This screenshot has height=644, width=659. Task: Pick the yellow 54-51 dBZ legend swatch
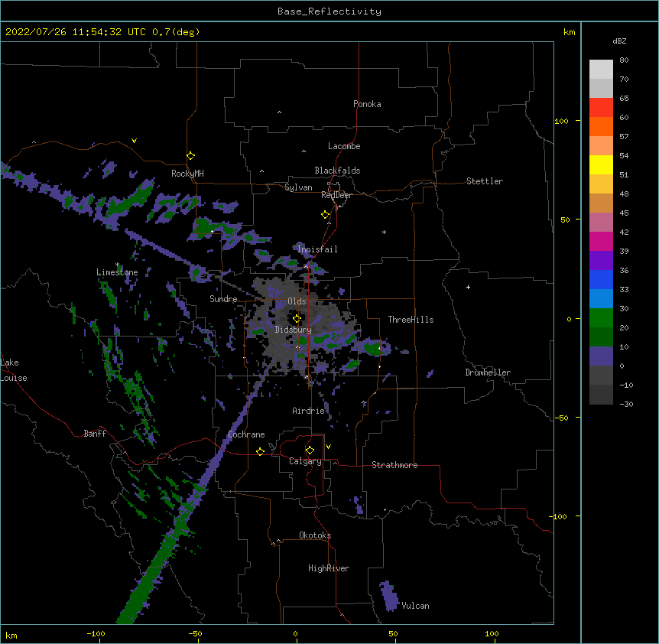[x=601, y=165]
